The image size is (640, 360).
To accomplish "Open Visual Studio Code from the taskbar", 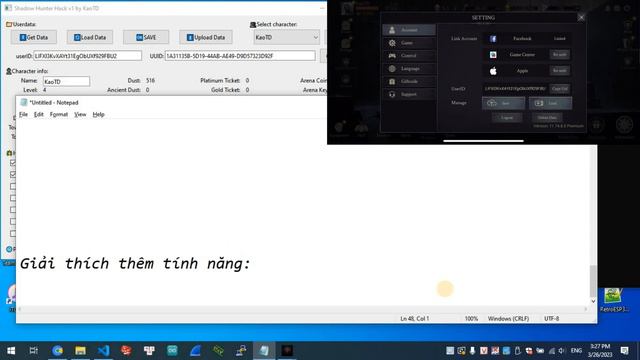I will (x=103, y=351).
